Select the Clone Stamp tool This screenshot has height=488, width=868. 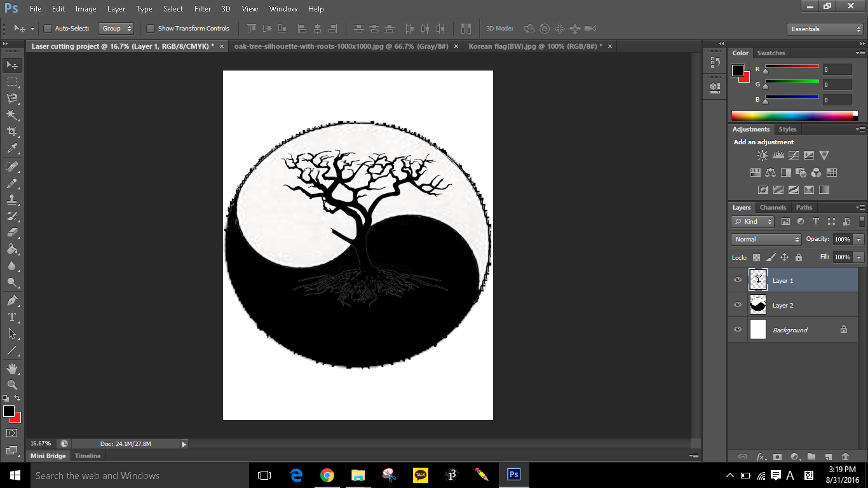click(x=12, y=200)
